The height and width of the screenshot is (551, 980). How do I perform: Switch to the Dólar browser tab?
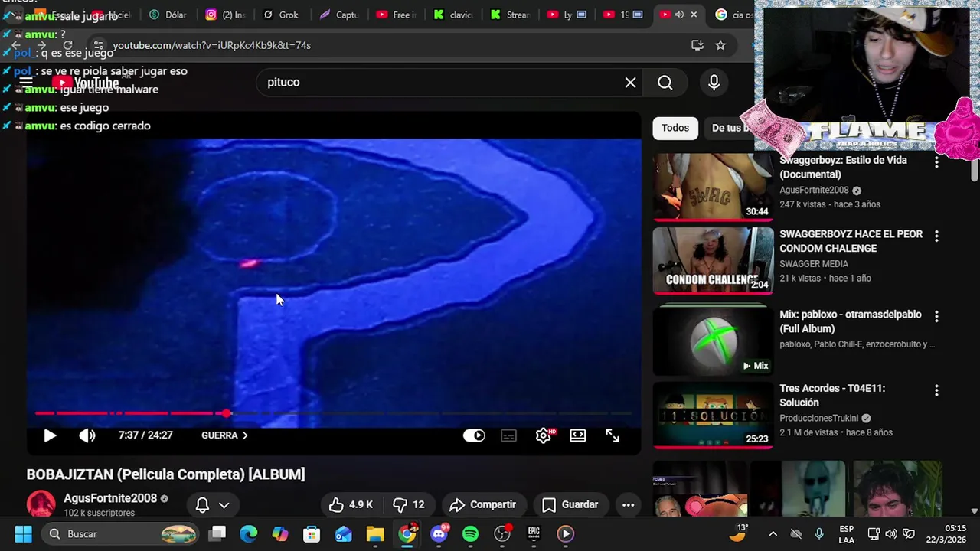click(x=168, y=15)
